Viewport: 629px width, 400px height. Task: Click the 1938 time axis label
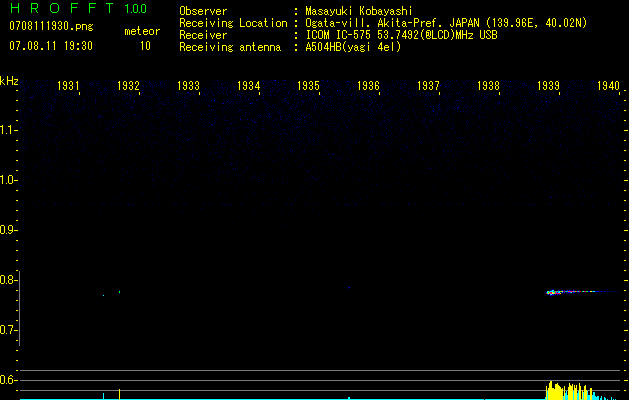tap(488, 86)
